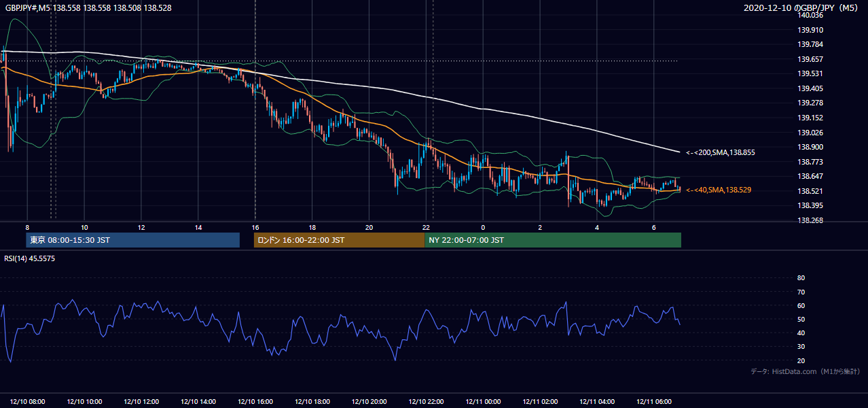Select the London 16:00-22:00 JST session bar
The width and height of the screenshot is (868, 408).
click(339, 240)
